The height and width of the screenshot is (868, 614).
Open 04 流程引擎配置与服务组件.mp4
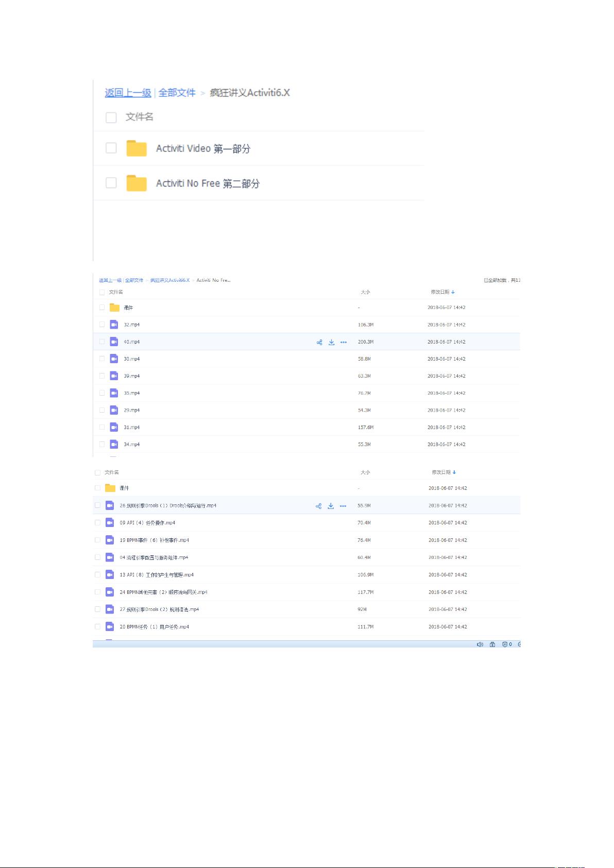pyautogui.click(x=154, y=557)
